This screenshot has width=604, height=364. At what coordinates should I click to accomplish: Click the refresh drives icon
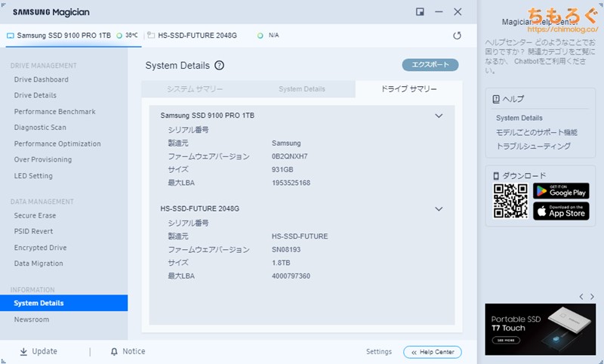[x=457, y=35]
